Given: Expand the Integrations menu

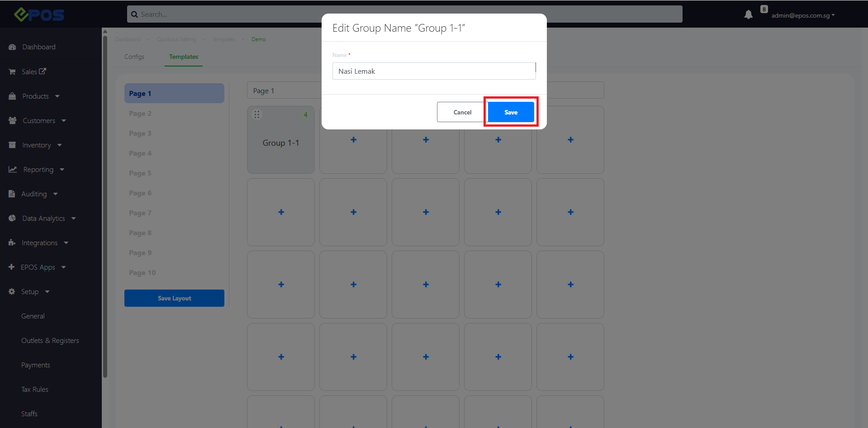Looking at the screenshot, I should point(45,243).
